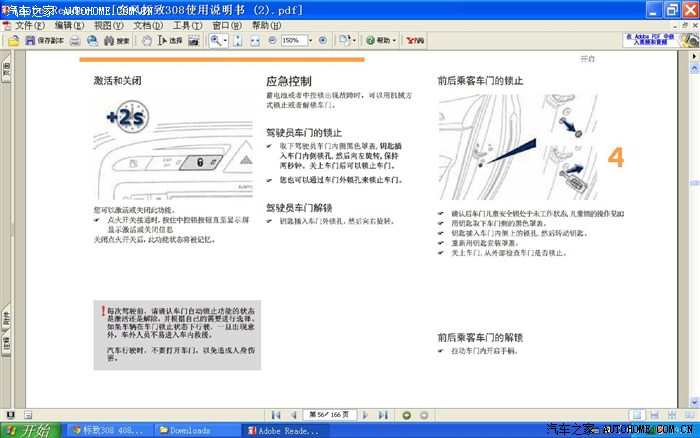Open the attachments side panel tab
700x438 pixels.
coord(6,317)
